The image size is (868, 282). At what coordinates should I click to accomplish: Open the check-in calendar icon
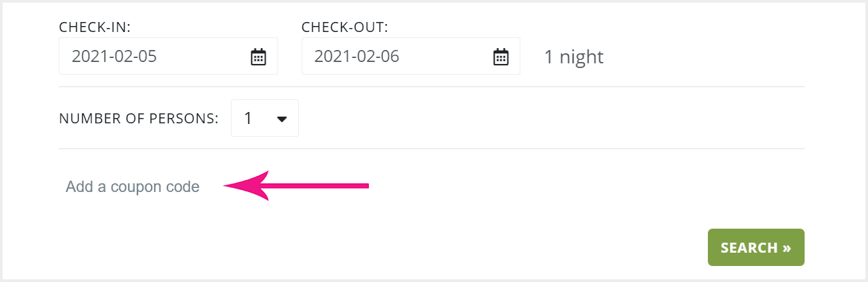(258, 57)
